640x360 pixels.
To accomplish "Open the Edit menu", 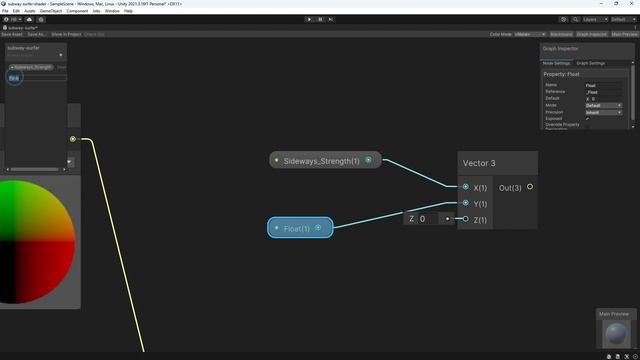I will [x=16, y=11].
